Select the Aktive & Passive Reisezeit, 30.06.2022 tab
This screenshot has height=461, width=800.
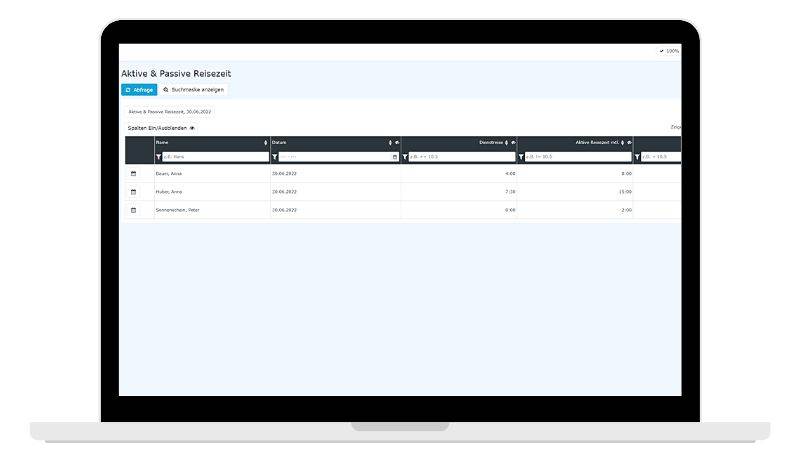pos(170,112)
